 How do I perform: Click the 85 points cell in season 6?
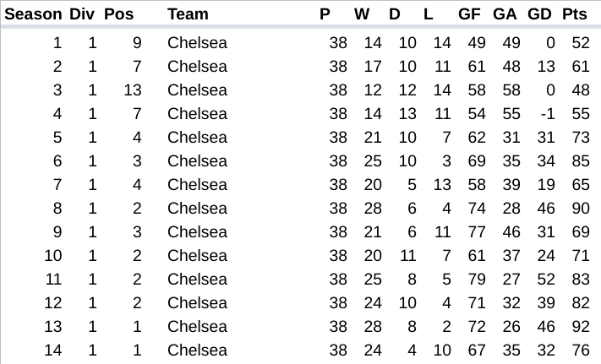click(580, 161)
